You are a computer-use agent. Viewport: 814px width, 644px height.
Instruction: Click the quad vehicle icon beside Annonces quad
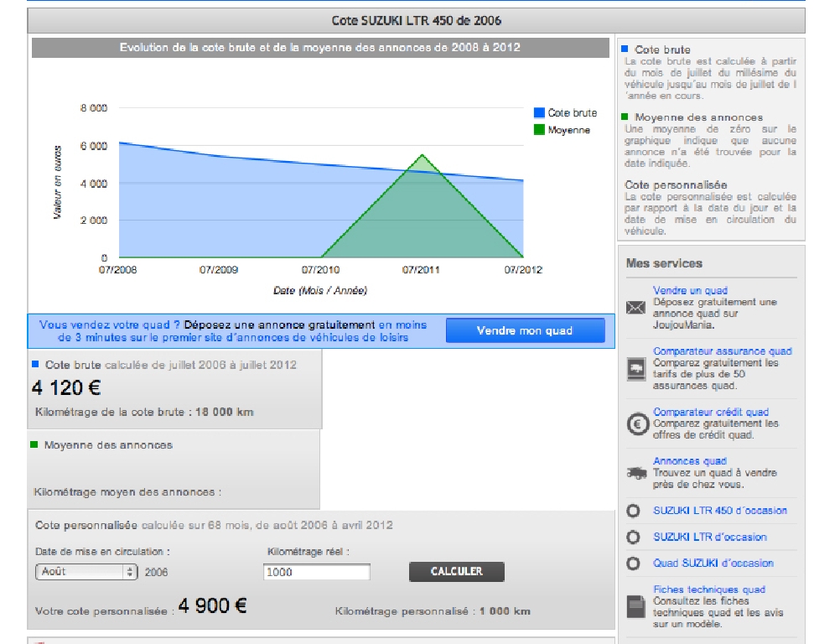[635, 474]
